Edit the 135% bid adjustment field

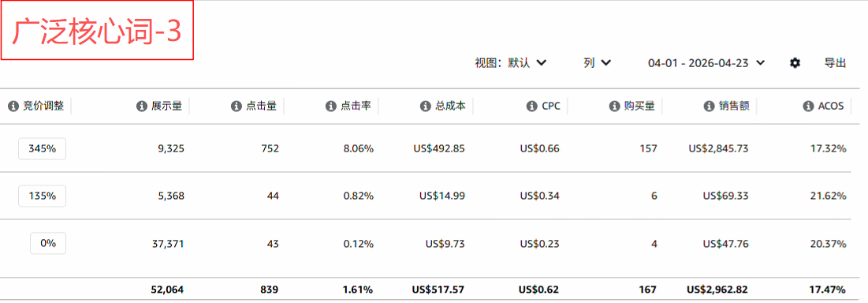[x=42, y=196]
